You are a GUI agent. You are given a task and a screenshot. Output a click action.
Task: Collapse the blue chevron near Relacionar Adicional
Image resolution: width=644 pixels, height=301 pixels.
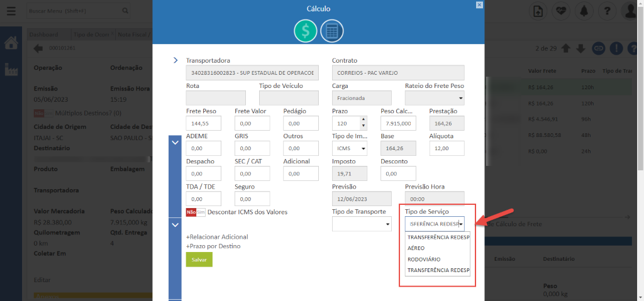(175, 224)
